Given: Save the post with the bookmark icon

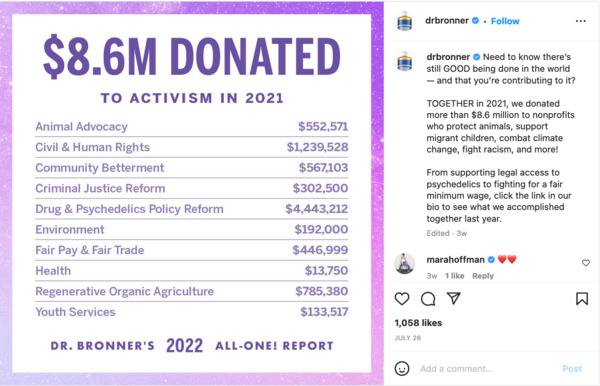Looking at the screenshot, I should pos(582,299).
